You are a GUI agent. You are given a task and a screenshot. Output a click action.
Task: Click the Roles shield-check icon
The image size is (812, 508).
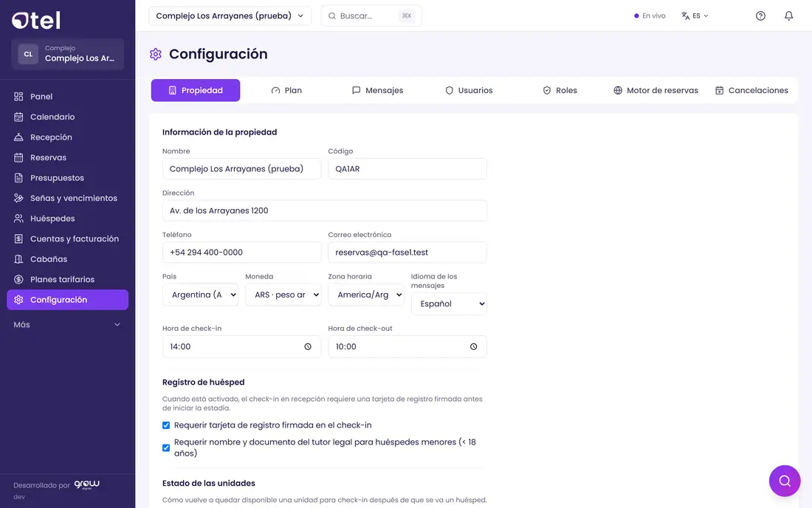tap(547, 90)
